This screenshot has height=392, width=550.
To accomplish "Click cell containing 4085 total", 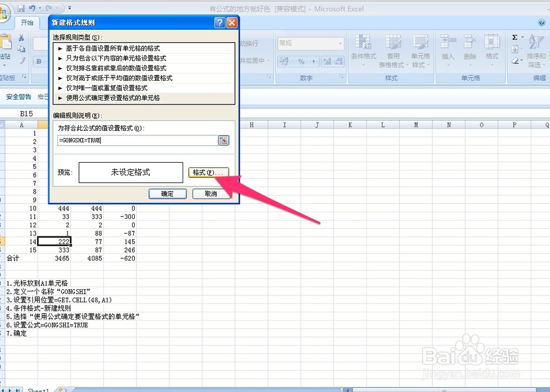I will 87,258.
